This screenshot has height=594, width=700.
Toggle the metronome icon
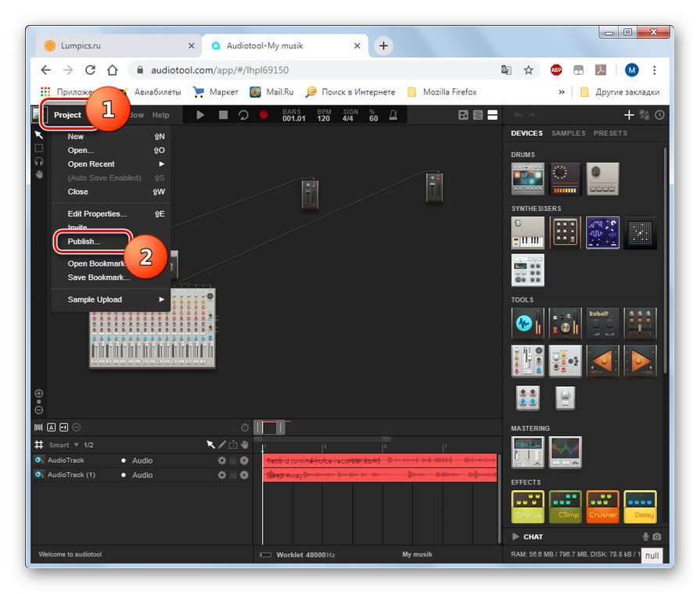[x=393, y=115]
